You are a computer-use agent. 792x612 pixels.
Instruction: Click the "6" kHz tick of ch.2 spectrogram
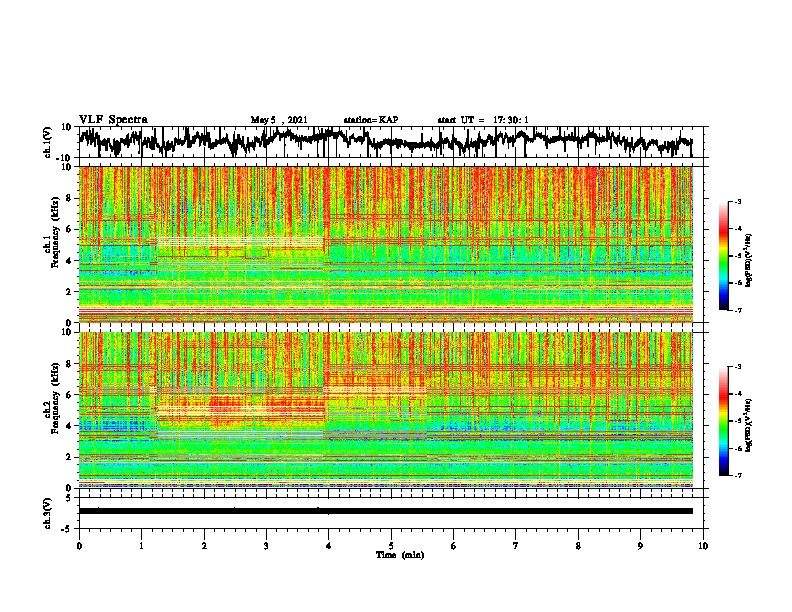[x=69, y=394]
